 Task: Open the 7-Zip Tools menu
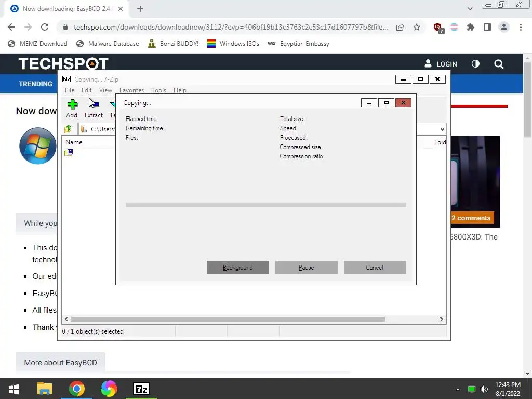tap(159, 90)
